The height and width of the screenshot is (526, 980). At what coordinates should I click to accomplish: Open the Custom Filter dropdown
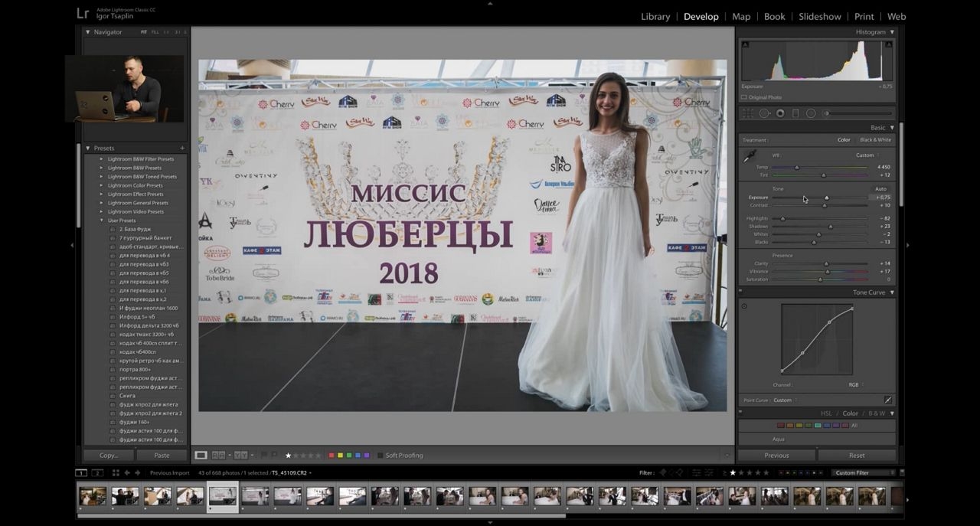click(x=864, y=472)
